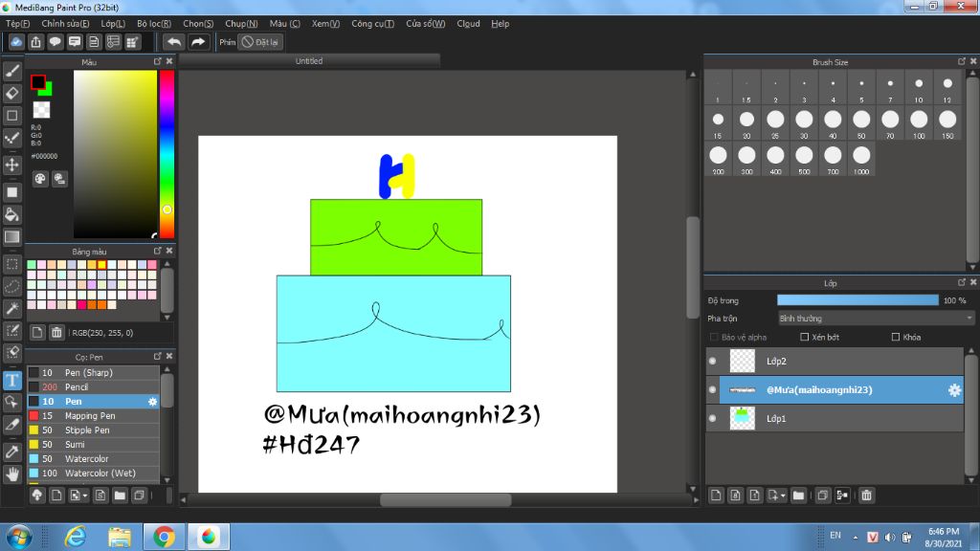Toggle the Đặt lại snap button
Viewport: 980px width, 551px height.
pyautogui.click(x=261, y=42)
